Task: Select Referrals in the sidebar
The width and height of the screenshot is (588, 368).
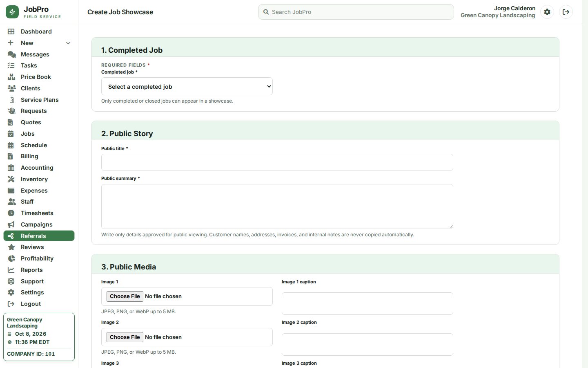Action: click(39, 236)
